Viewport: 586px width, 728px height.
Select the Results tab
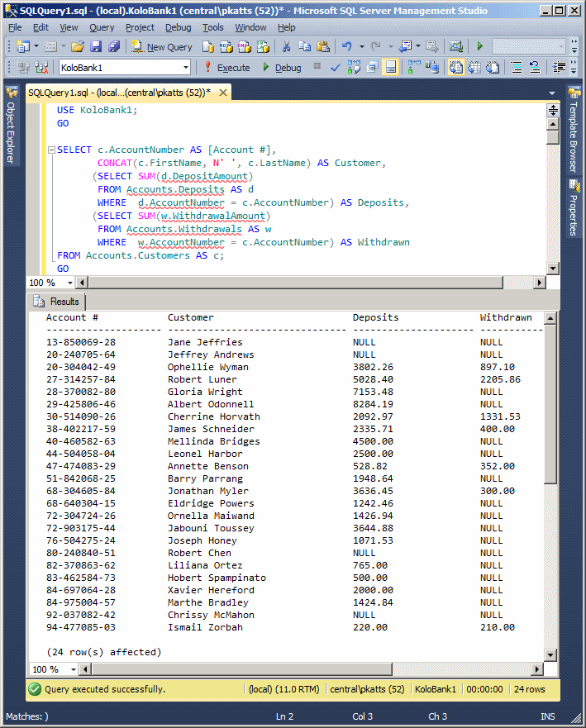coord(57,302)
